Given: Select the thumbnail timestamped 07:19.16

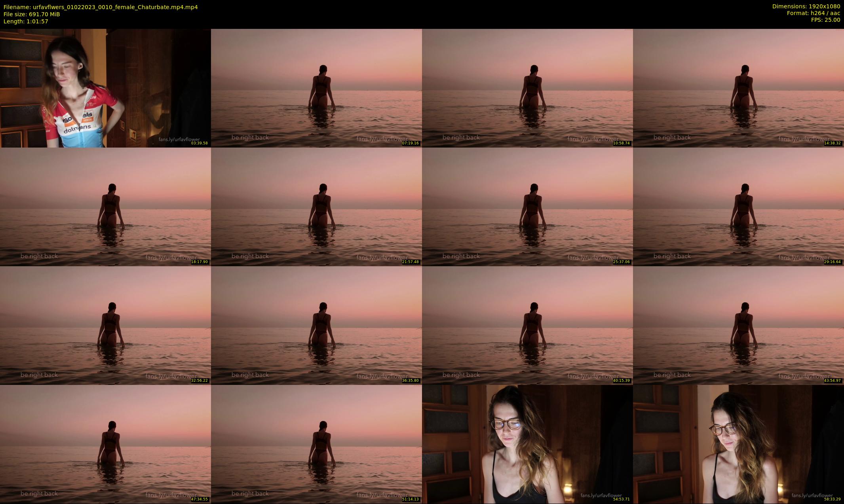Looking at the screenshot, I should pos(316,88).
